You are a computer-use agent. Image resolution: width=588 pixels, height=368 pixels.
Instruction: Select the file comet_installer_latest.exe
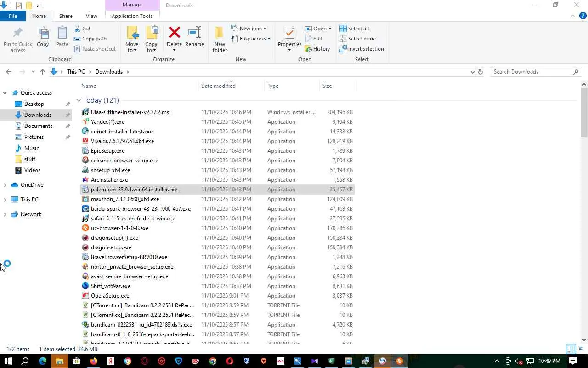217,132
